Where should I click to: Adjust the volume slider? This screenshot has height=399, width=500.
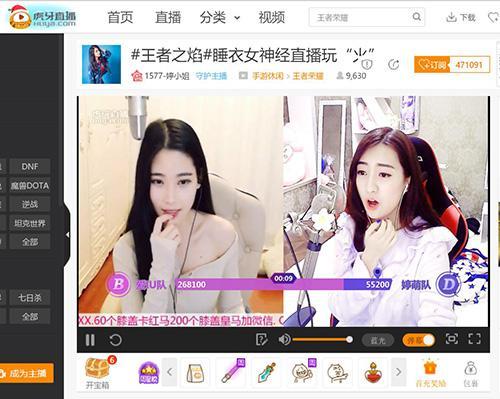coord(322,340)
